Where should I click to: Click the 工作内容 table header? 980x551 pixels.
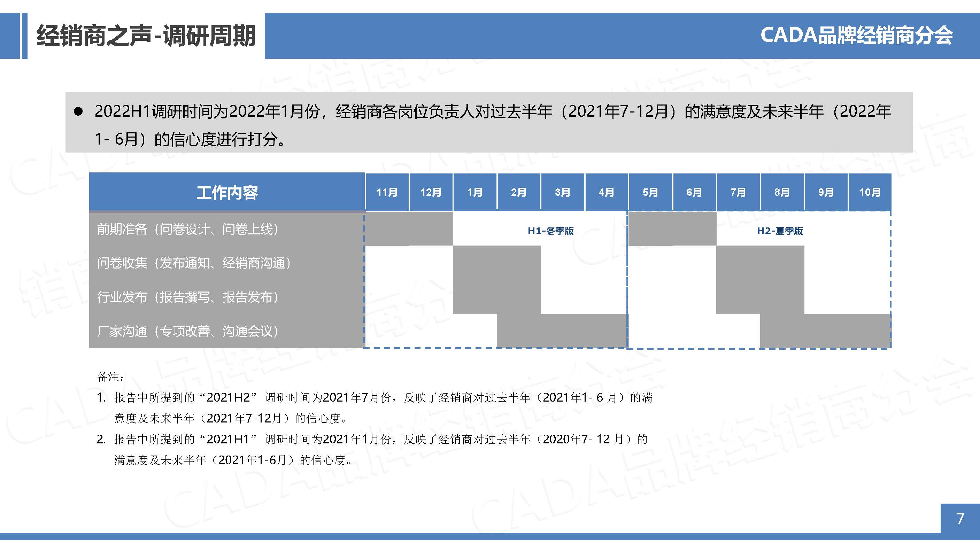(x=227, y=192)
